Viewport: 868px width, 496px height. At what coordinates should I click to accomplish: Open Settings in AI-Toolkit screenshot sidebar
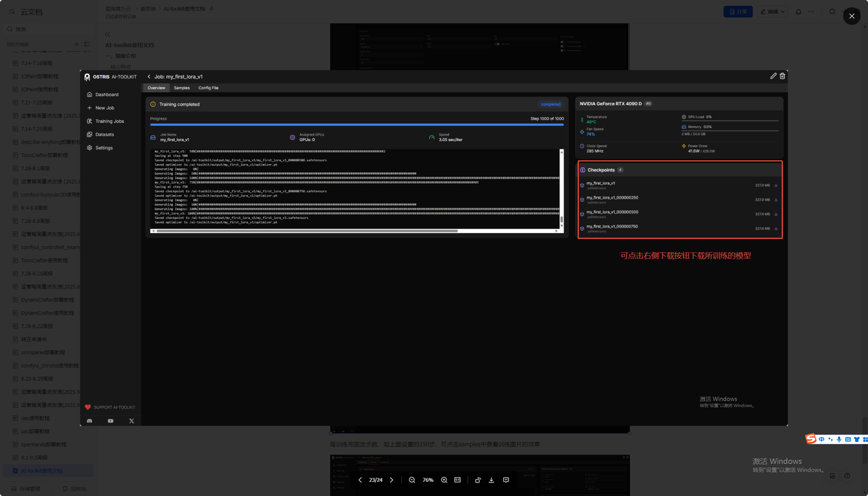[99, 148]
